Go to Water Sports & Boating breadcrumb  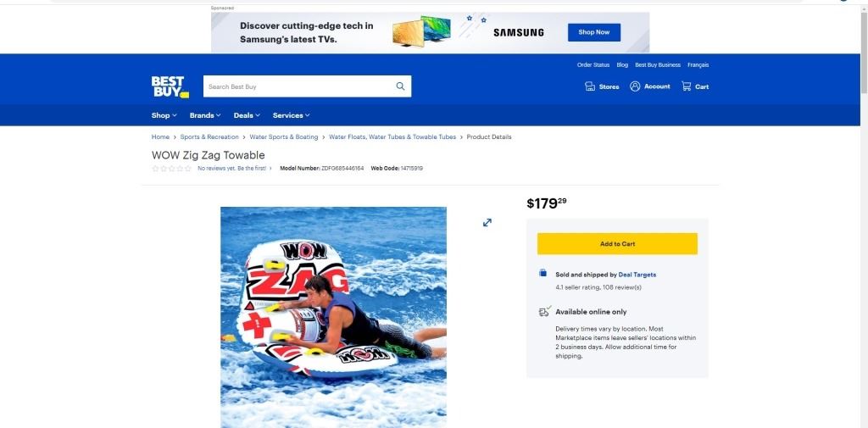(x=283, y=136)
